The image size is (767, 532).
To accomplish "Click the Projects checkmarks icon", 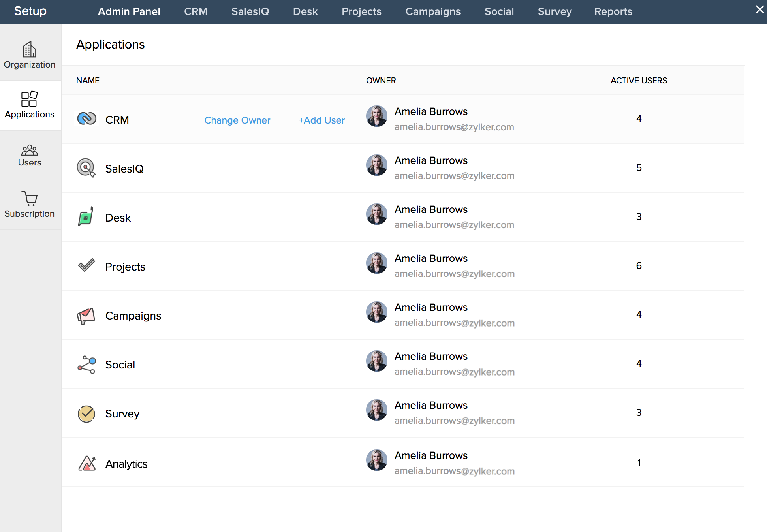I will click(x=86, y=265).
